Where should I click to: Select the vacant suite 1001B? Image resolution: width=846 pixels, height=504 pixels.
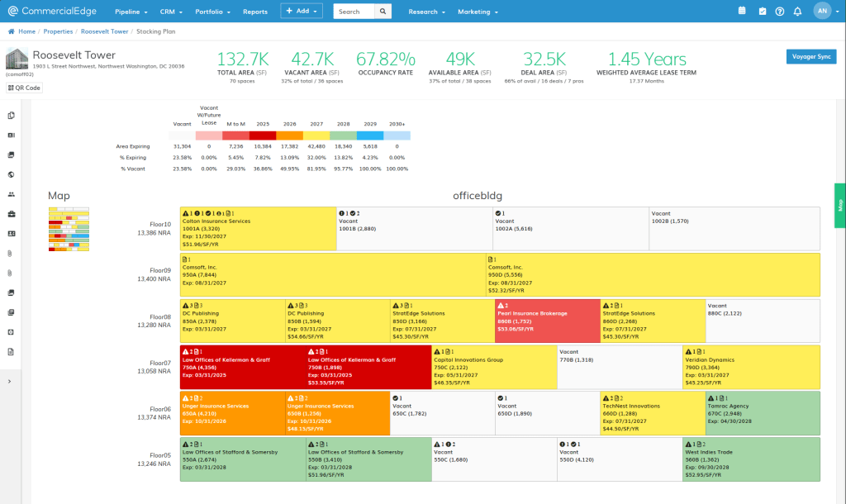pyautogui.click(x=415, y=229)
